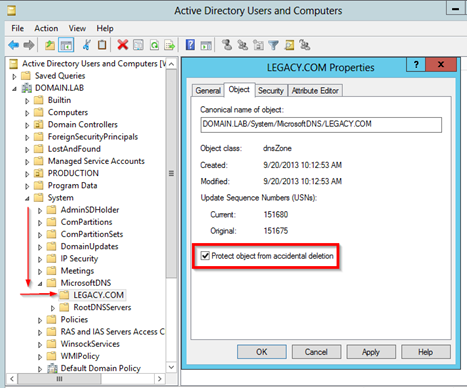Open the View menu
This screenshot has height=388, width=467.
pyautogui.click(x=77, y=28)
